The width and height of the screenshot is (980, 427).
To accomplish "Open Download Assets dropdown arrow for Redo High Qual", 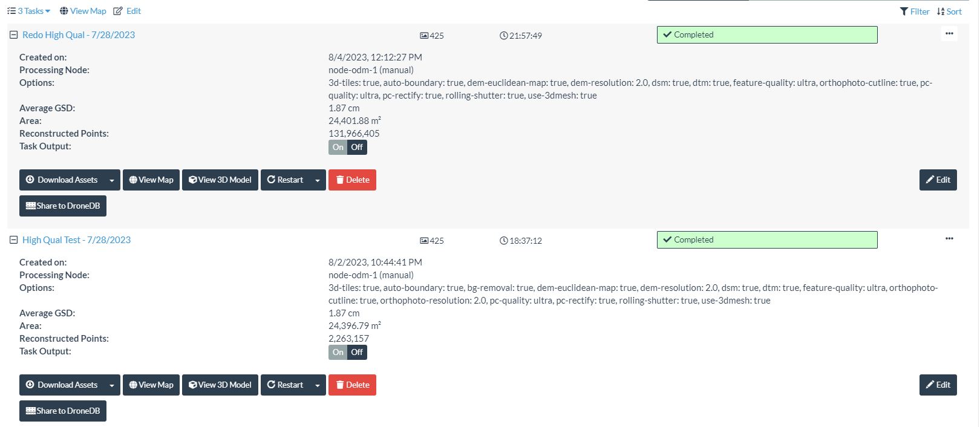I will (x=111, y=180).
